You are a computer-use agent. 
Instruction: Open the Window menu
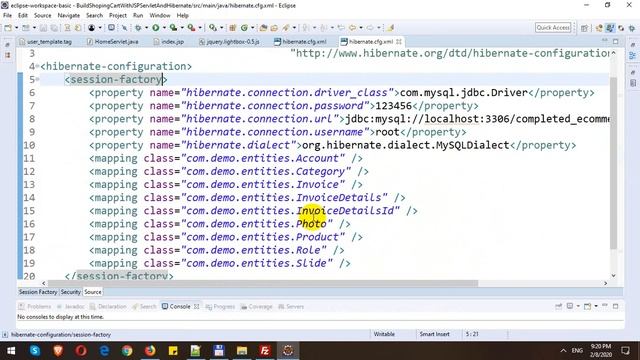click(x=160, y=15)
